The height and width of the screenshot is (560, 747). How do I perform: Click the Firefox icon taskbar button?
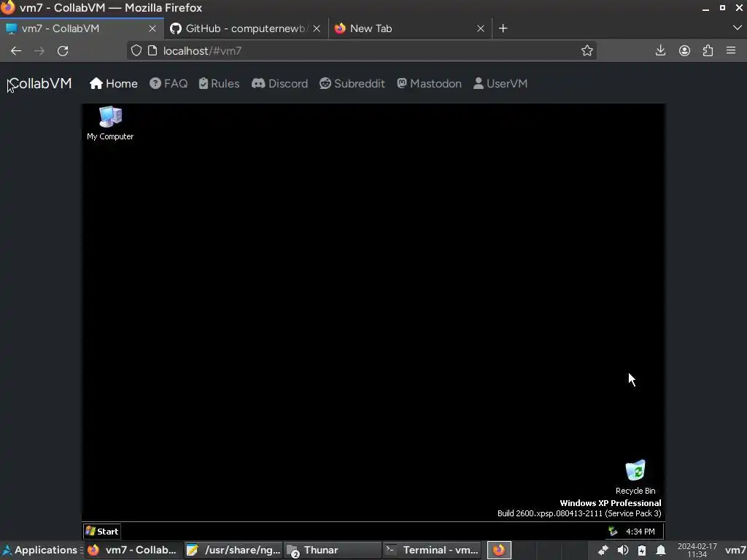(499, 550)
